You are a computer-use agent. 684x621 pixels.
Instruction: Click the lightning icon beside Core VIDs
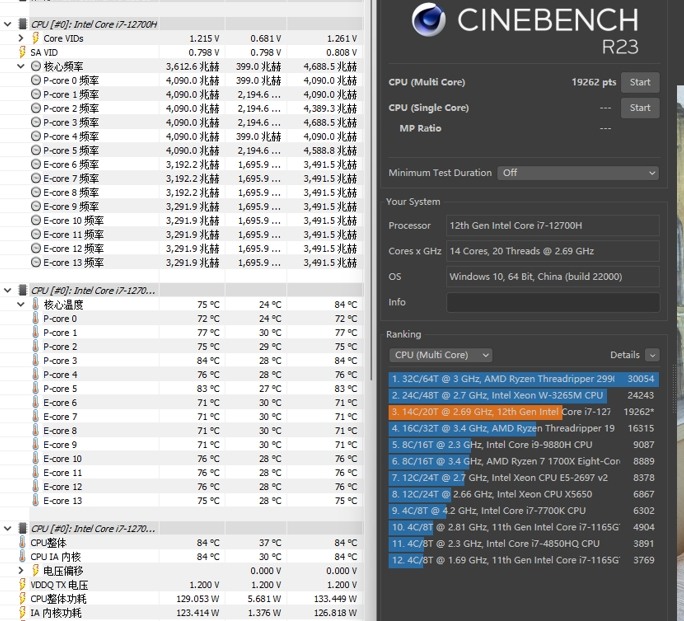tap(35, 38)
